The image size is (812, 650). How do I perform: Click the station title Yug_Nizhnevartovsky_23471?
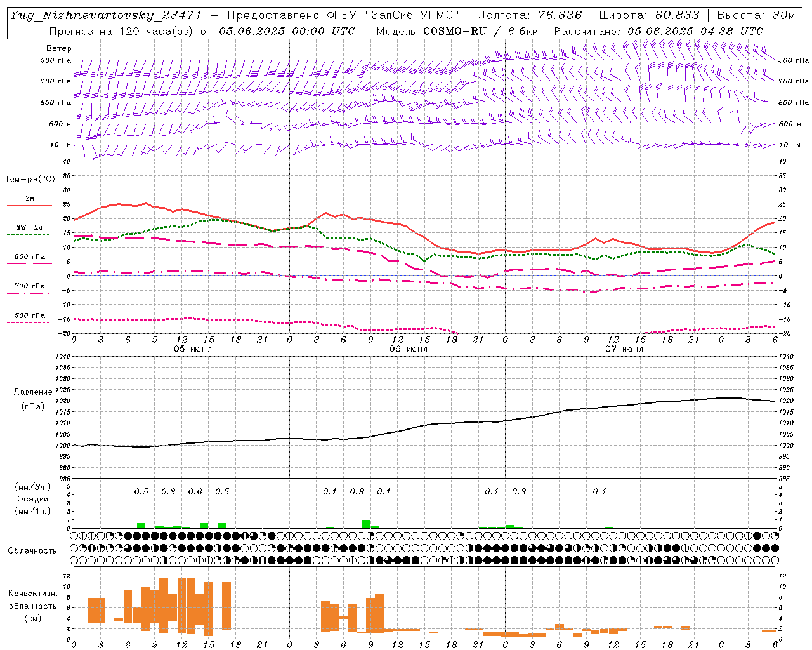106,15
